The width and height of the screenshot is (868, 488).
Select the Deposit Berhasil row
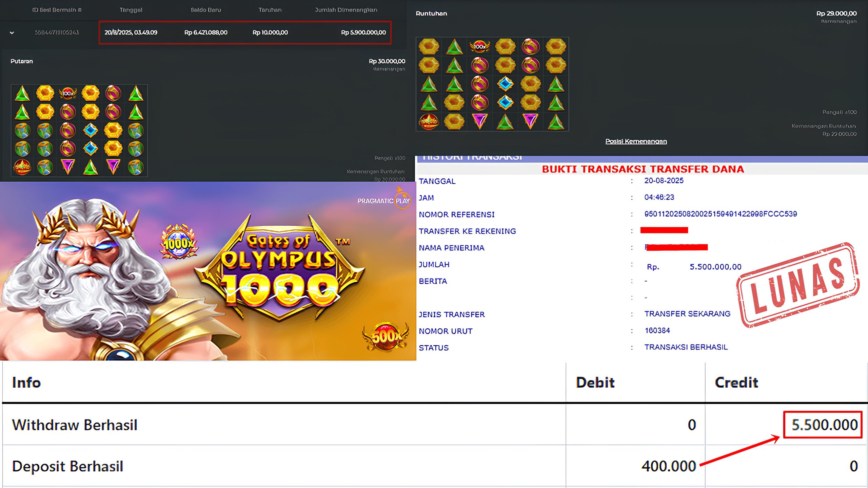coord(67,466)
